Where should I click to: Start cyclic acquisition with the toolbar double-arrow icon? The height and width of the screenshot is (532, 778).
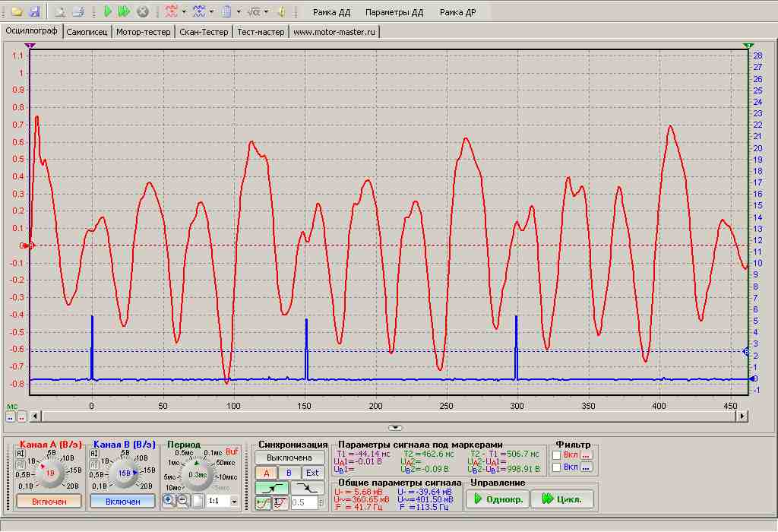pyautogui.click(x=124, y=11)
